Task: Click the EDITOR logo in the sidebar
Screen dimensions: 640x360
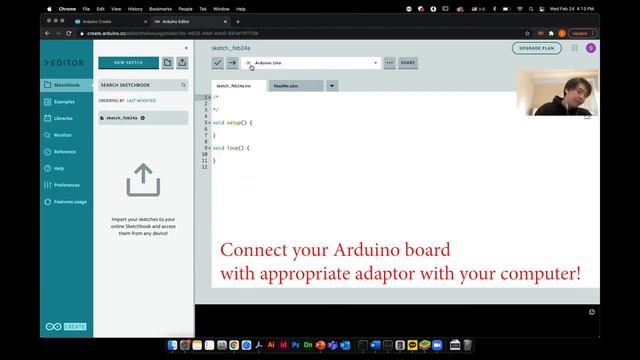Action: 64,63
